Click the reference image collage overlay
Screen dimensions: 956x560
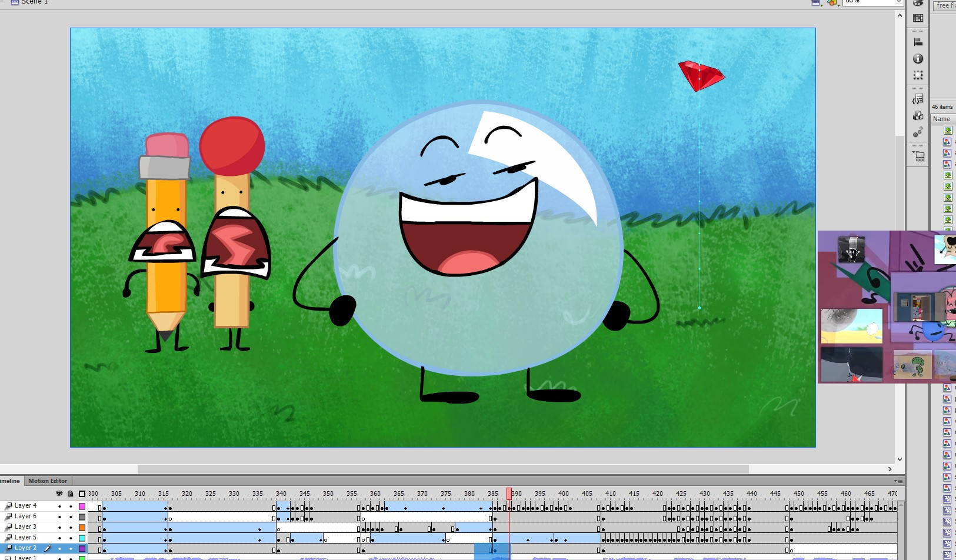887,307
